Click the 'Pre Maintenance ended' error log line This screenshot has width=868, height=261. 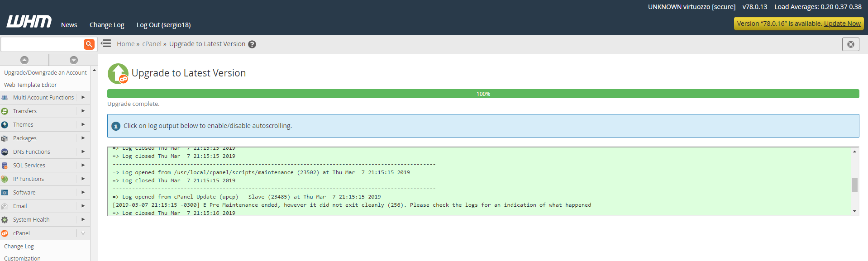tap(352, 205)
